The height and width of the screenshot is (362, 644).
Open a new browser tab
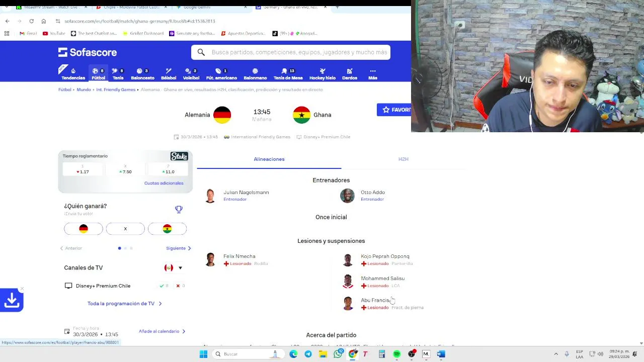coord(337,7)
